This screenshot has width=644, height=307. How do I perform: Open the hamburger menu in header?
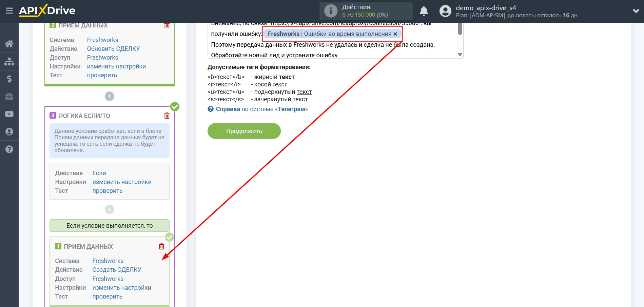[x=9, y=11]
